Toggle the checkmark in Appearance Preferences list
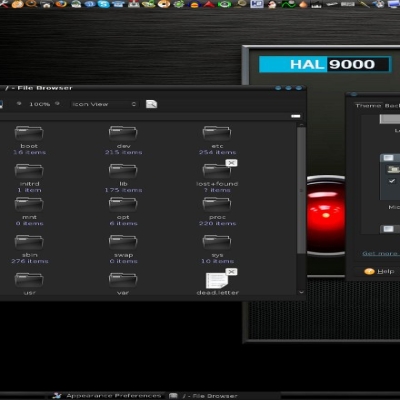The image size is (400, 400). click(392, 181)
